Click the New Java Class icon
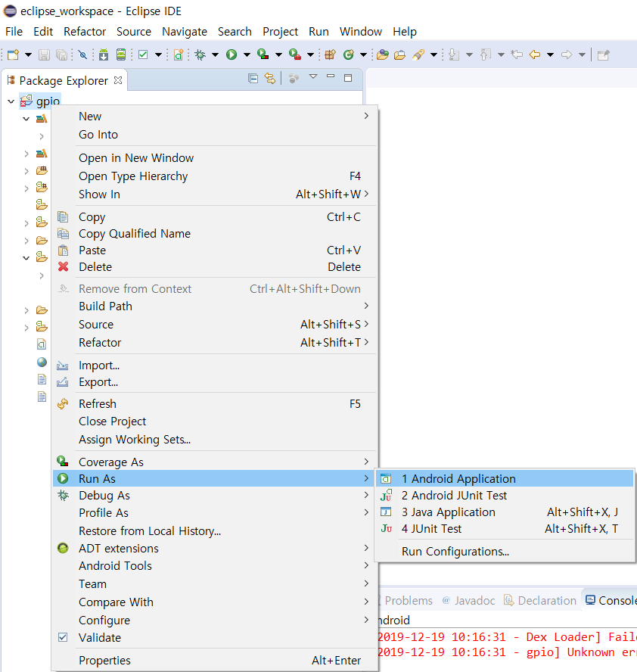The width and height of the screenshot is (637, 672). tap(349, 54)
